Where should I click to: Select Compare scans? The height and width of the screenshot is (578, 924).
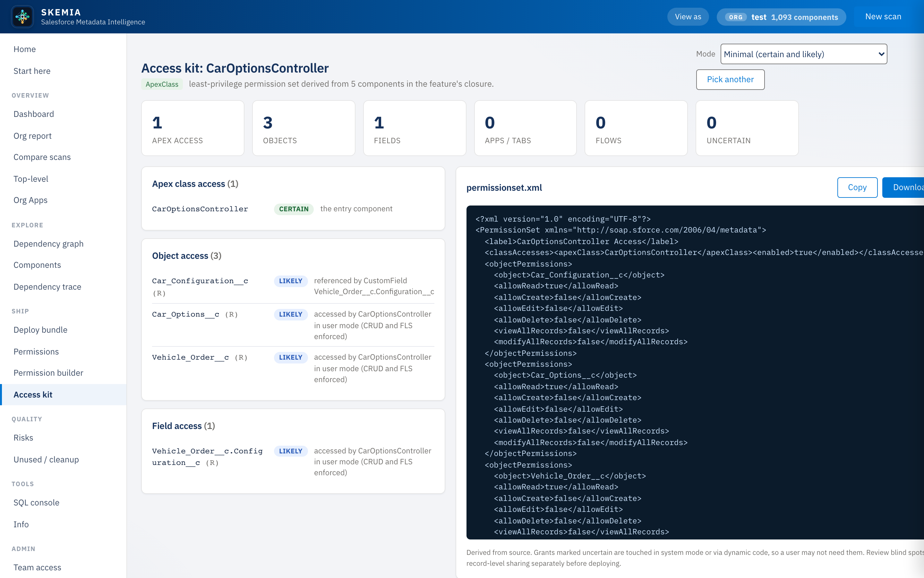[64, 157]
